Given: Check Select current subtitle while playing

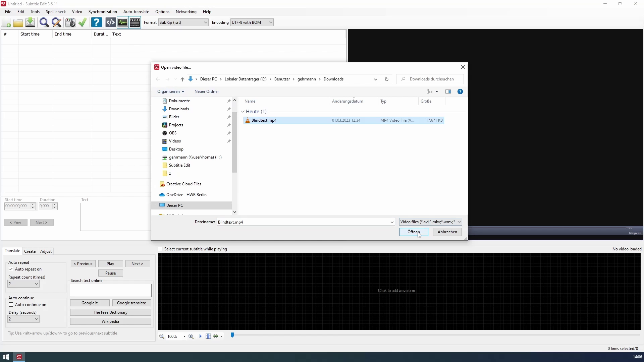Looking at the screenshot, I should pos(160,249).
